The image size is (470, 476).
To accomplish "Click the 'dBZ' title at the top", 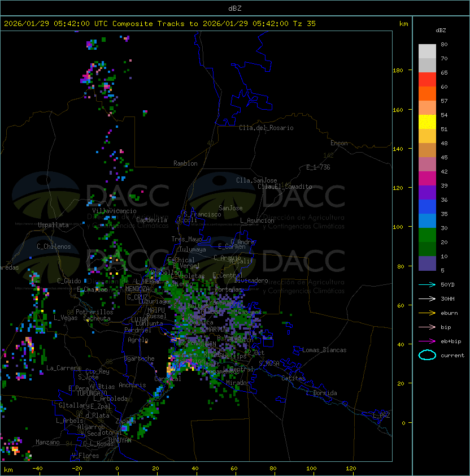I will tap(235, 8).
